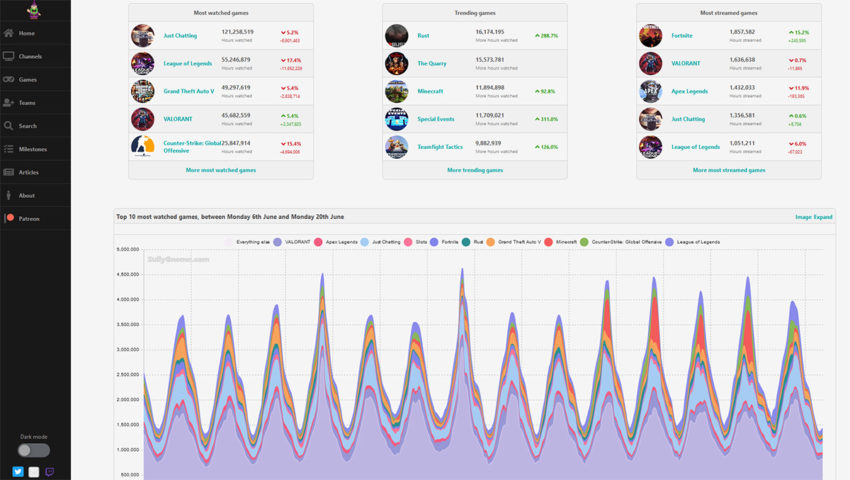The width and height of the screenshot is (850, 480).
Task: Click the Games controller icon in sidebar
Action: 8,79
